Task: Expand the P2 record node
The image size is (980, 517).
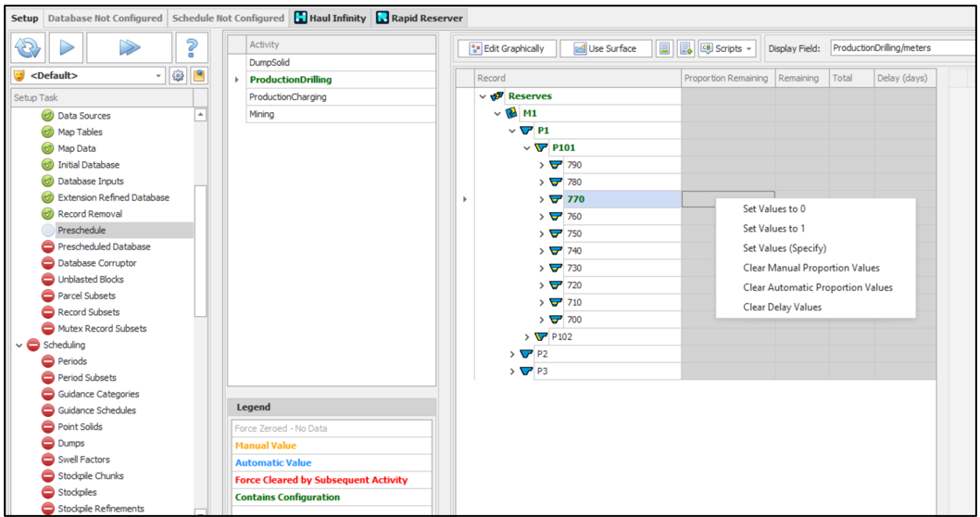Action: point(513,354)
